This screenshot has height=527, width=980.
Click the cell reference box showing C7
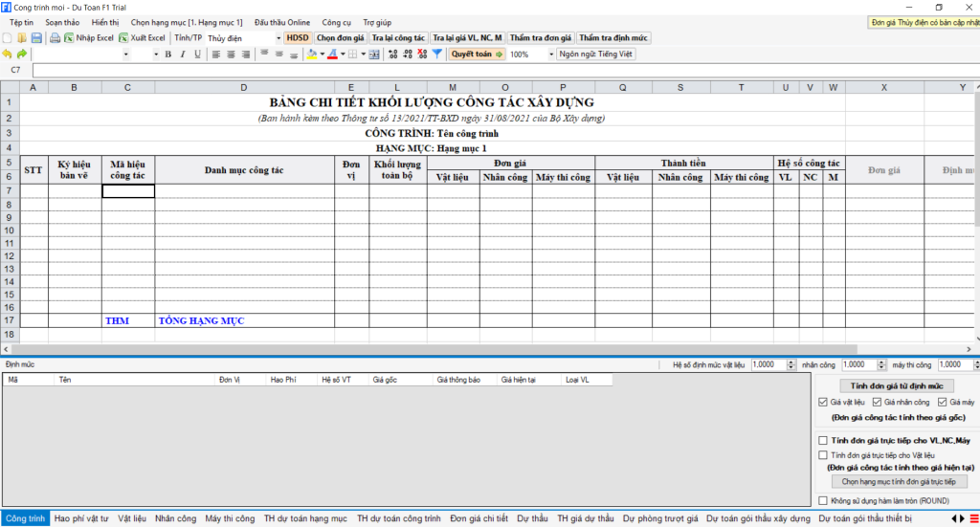(16, 70)
